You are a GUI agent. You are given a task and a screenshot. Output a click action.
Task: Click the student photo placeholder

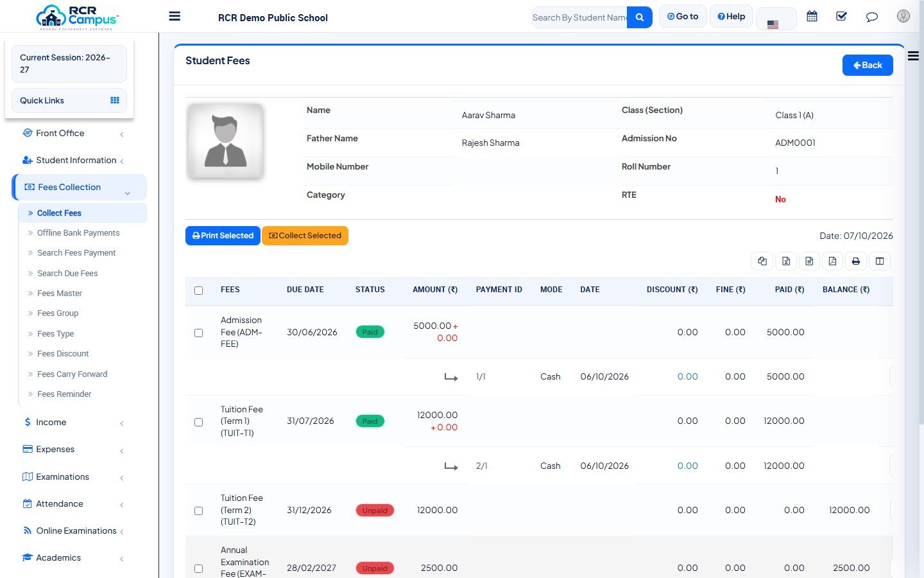pyautogui.click(x=225, y=141)
